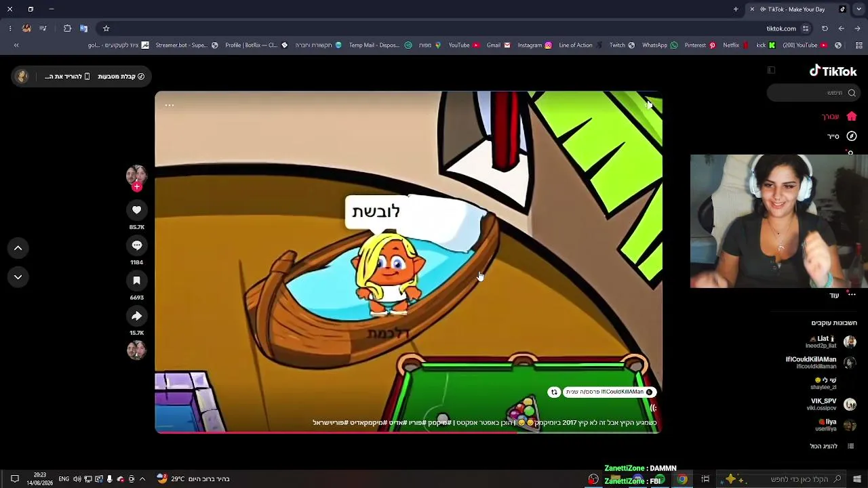Click the Windows taskbar search box

point(783,479)
